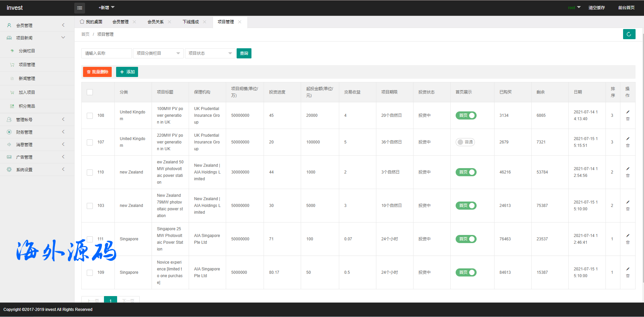Click the green refresh icon button
This screenshot has height=317, width=644.
[629, 34]
